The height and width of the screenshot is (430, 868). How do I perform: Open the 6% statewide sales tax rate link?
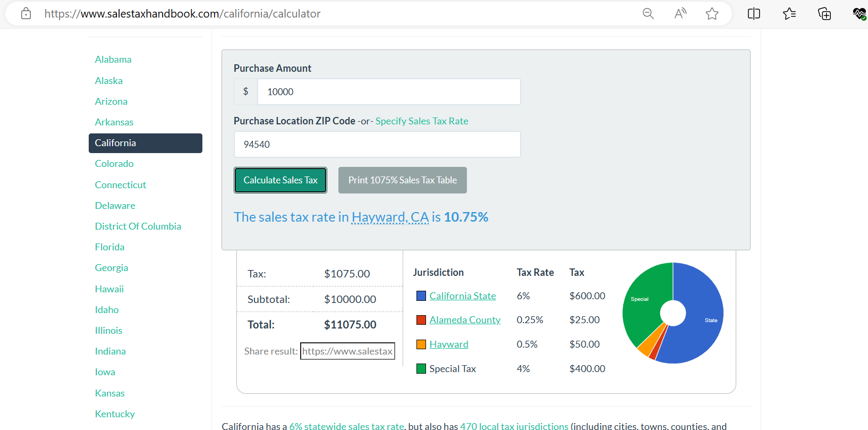(346, 426)
